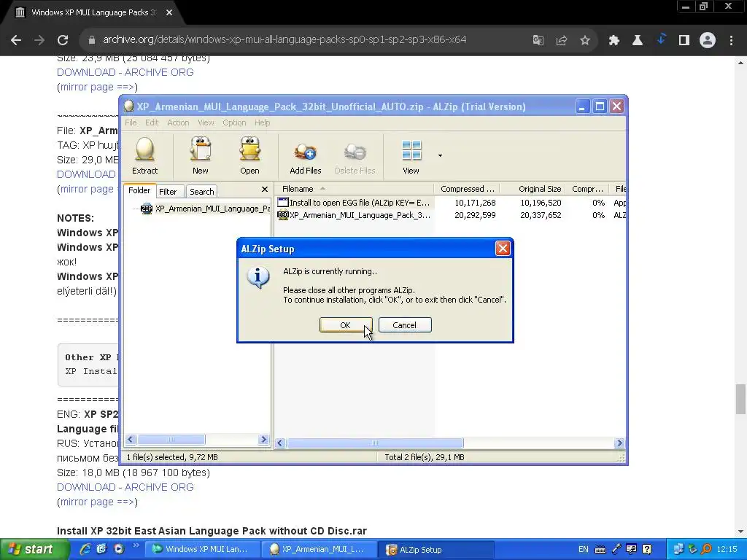Click the media player quick launch icon

coord(119,549)
